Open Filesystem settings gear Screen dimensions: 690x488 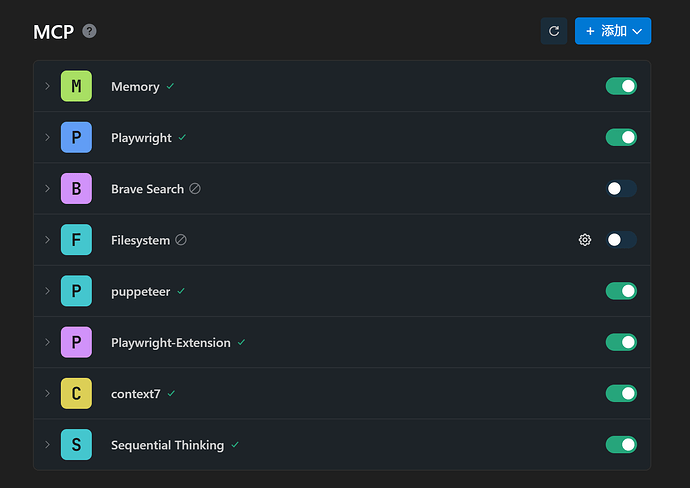pyautogui.click(x=585, y=240)
